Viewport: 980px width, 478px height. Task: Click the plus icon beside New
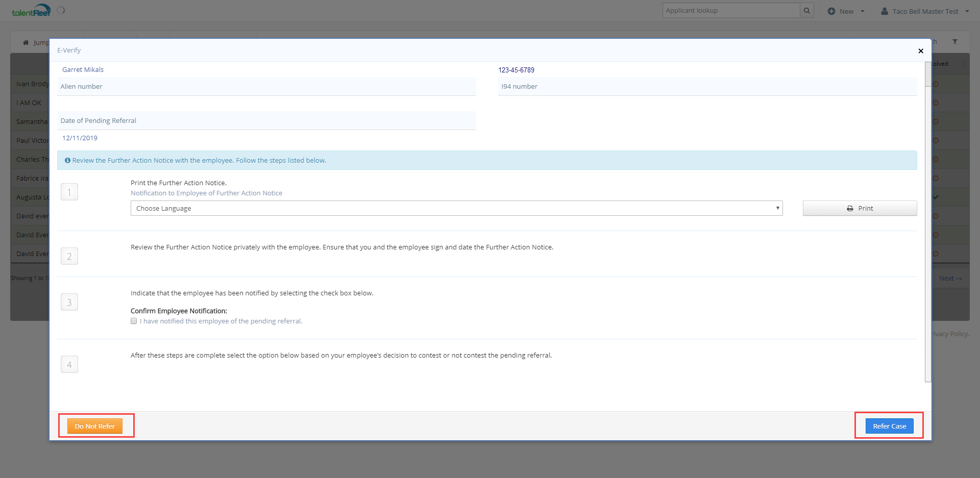831,11
